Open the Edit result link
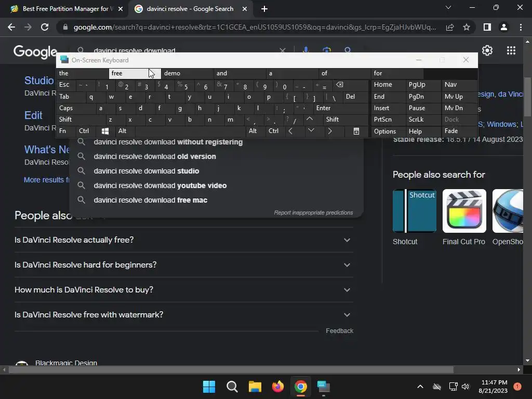 click(x=33, y=115)
